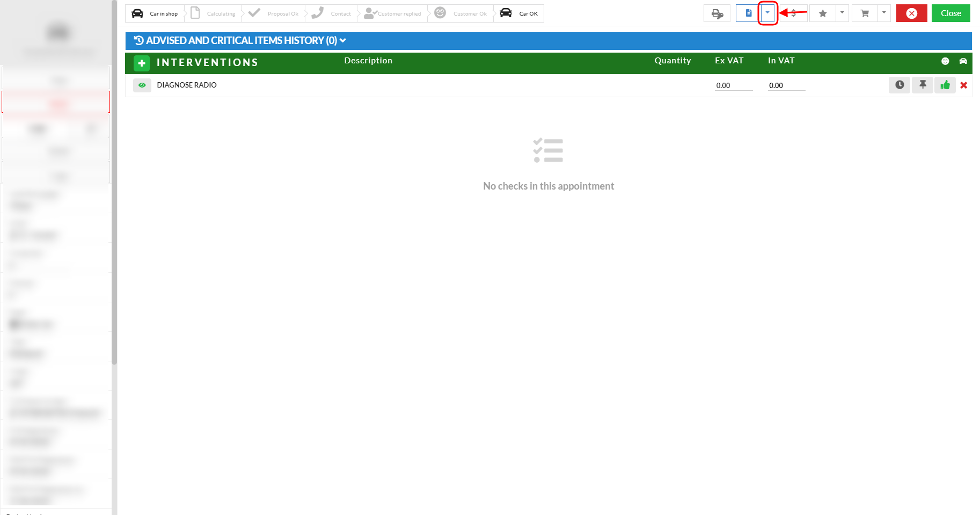
Task: Click the pin icon on DIAGNOSE RADIO row
Action: pos(923,85)
